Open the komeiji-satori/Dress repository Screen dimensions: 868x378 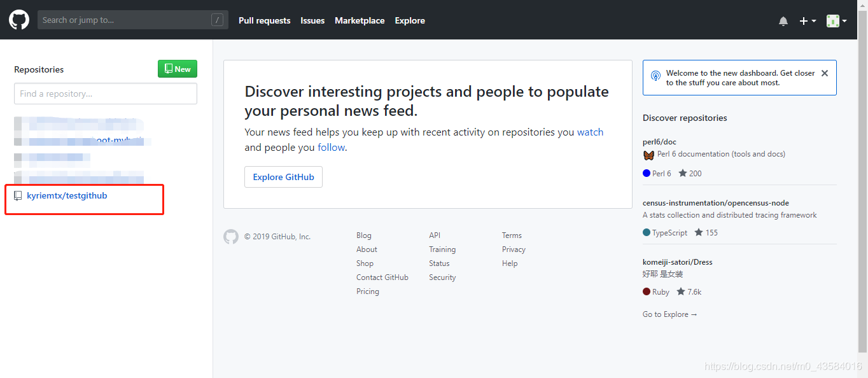pyautogui.click(x=678, y=262)
